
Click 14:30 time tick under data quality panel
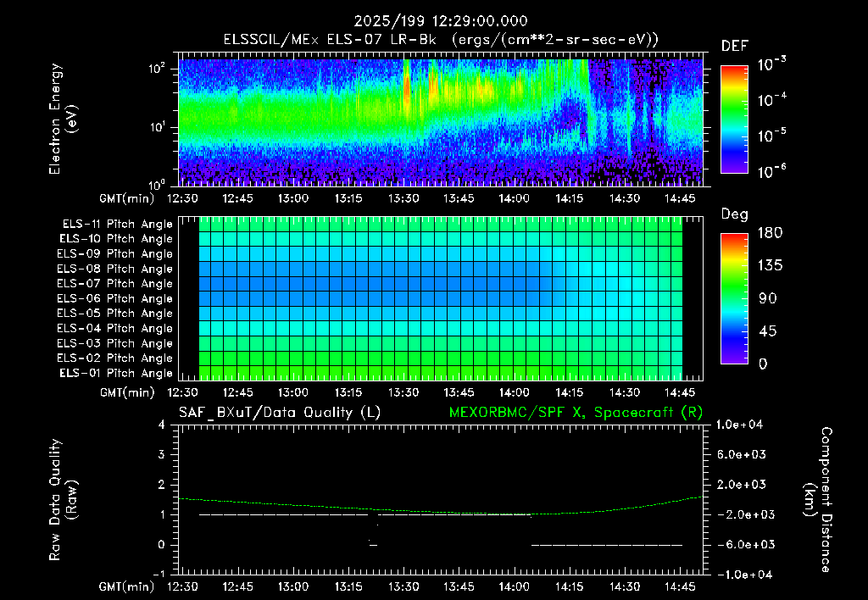[x=625, y=586]
